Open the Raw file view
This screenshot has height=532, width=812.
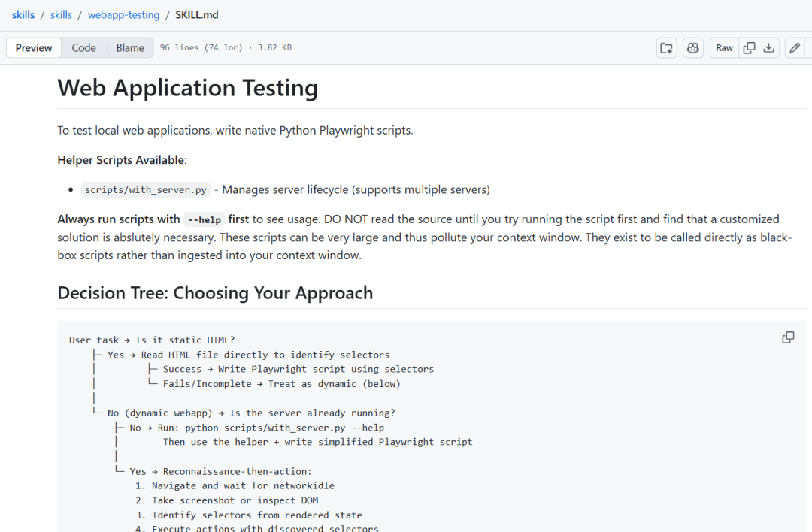(724, 48)
